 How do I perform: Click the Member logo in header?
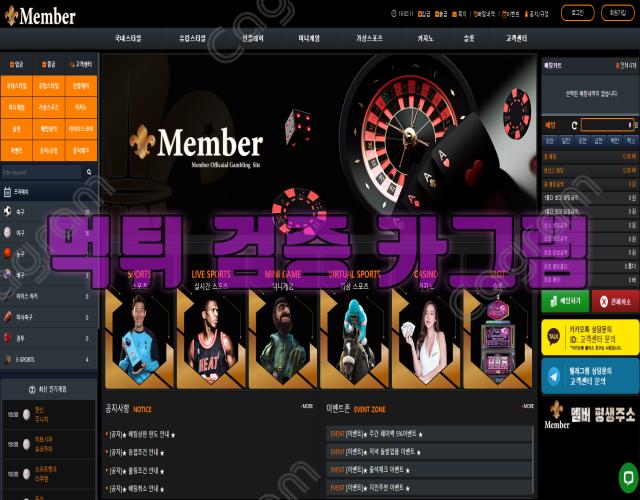40,13
